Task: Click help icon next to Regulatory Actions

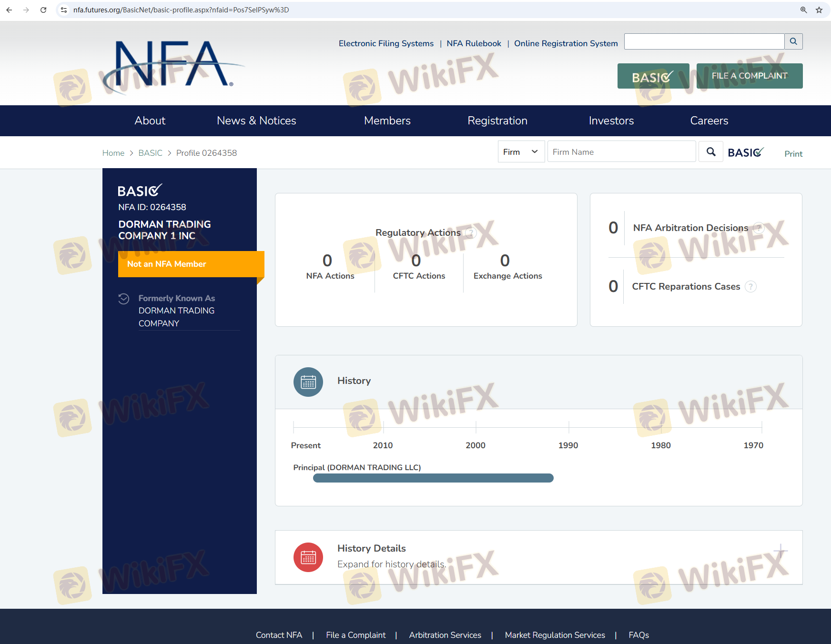Action: point(471,233)
